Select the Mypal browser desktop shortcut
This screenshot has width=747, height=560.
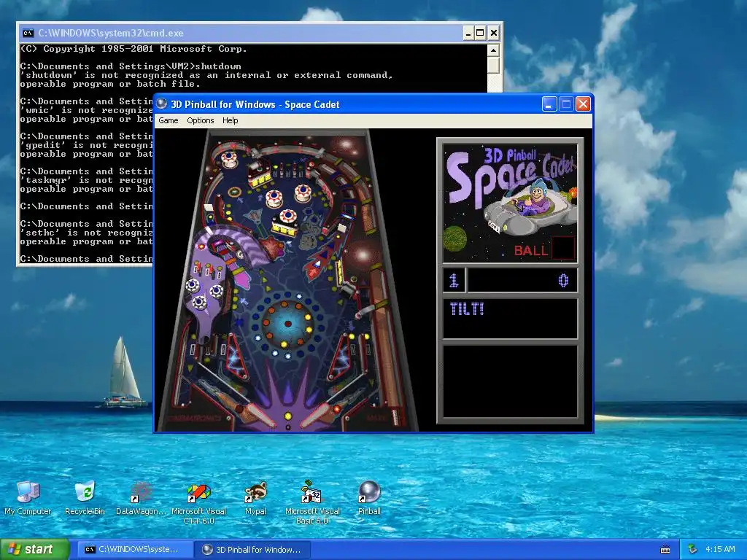tap(256, 498)
